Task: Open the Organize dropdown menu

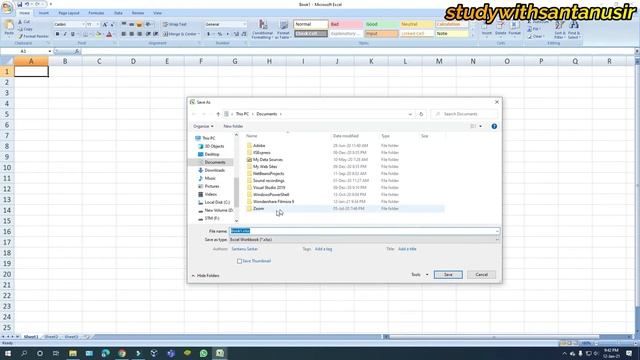Action: point(203,127)
